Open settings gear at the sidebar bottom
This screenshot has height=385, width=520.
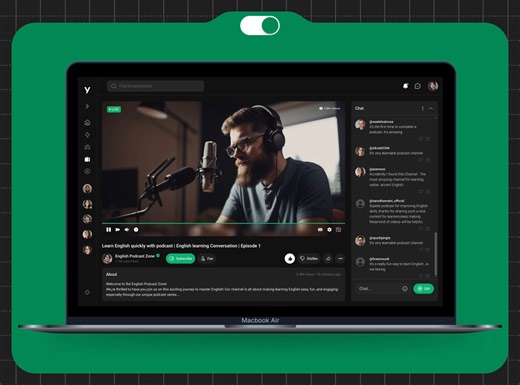(87, 292)
